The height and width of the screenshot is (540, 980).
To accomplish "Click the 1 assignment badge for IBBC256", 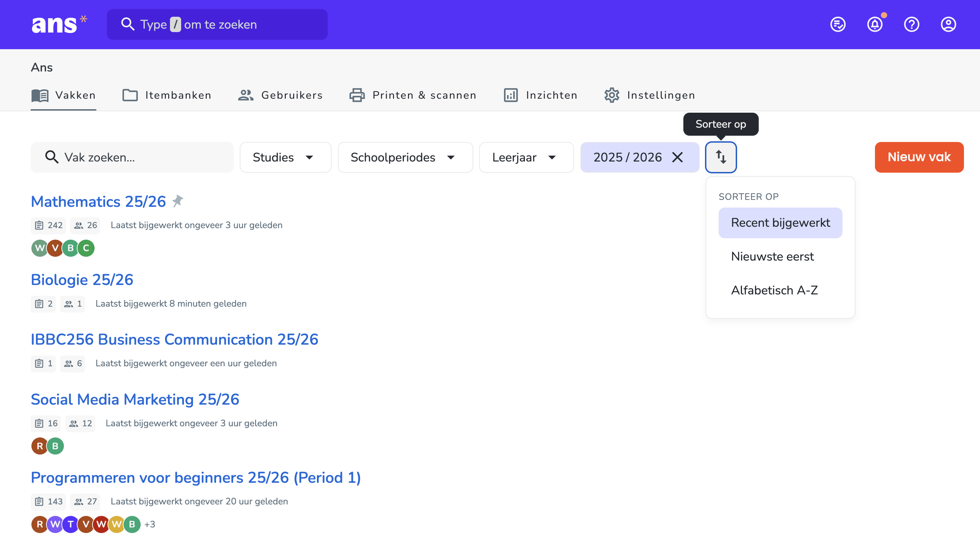I will coord(43,363).
